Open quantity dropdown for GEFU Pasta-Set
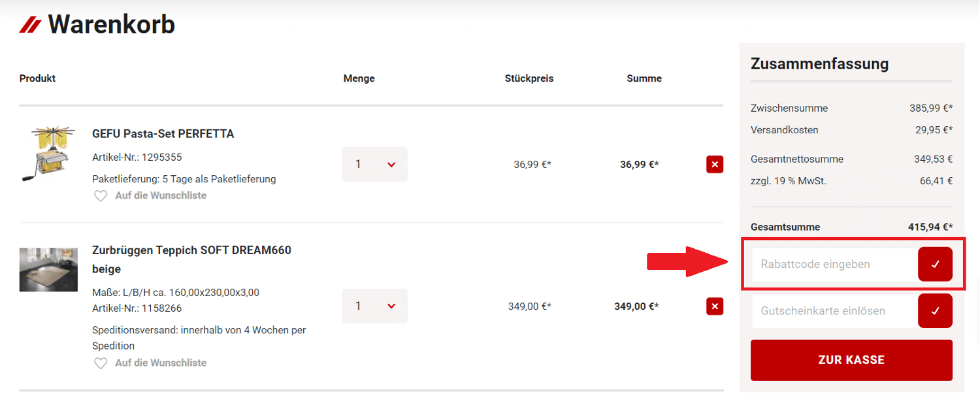This screenshot has height=396, width=980. coord(374,165)
